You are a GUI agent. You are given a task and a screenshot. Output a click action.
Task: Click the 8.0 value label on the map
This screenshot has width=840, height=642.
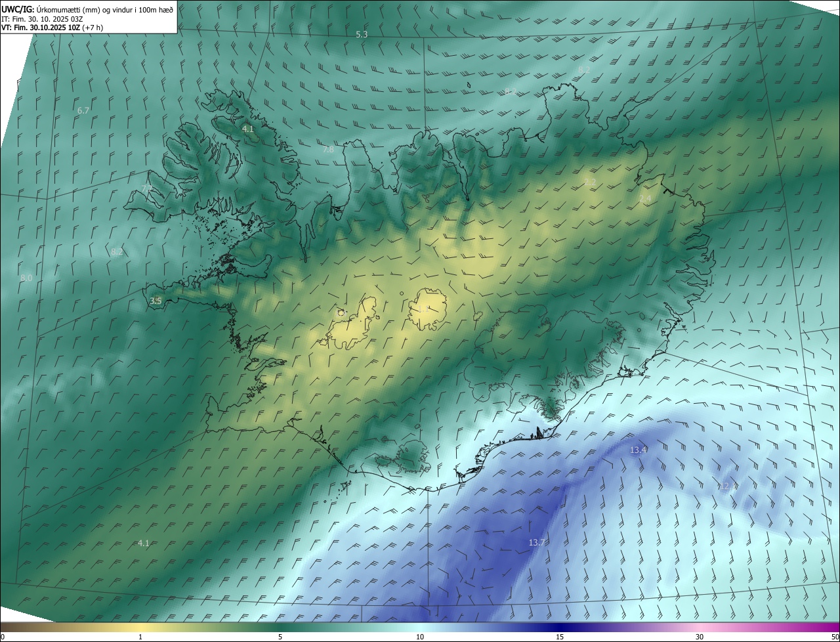(x=26, y=278)
